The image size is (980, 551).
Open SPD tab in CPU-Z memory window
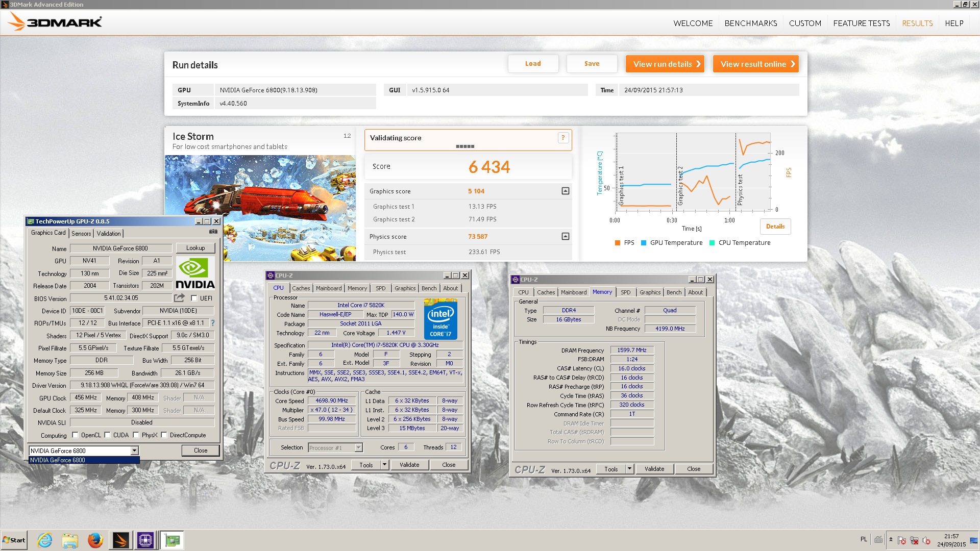coord(626,292)
